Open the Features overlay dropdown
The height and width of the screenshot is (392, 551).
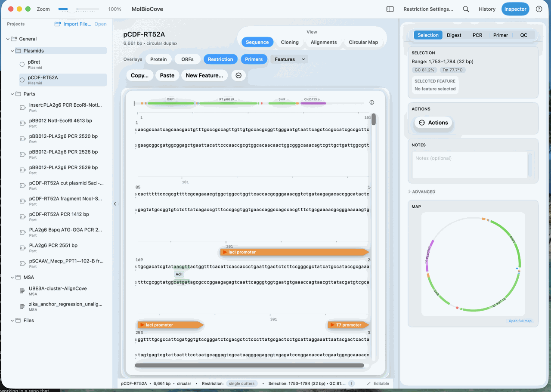pyautogui.click(x=289, y=59)
